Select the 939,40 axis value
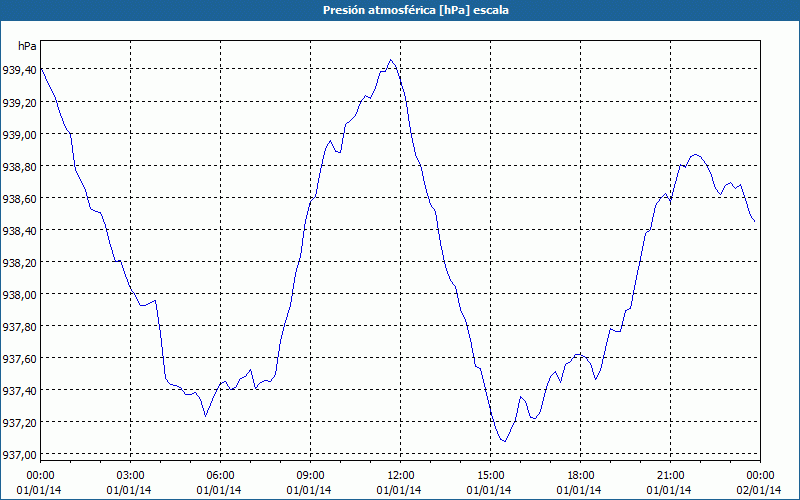 click(x=20, y=70)
